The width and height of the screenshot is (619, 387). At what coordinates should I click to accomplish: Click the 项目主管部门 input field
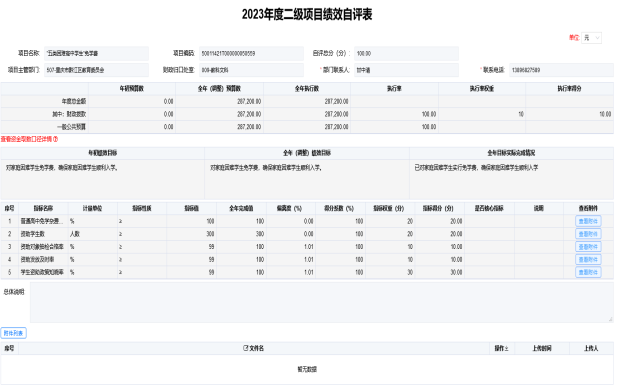click(x=96, y=70)
